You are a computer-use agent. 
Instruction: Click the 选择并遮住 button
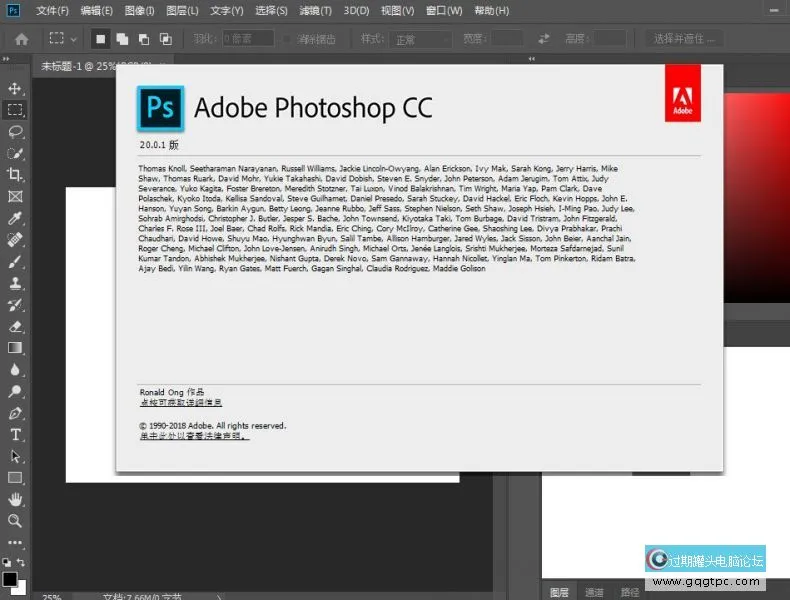689,39
